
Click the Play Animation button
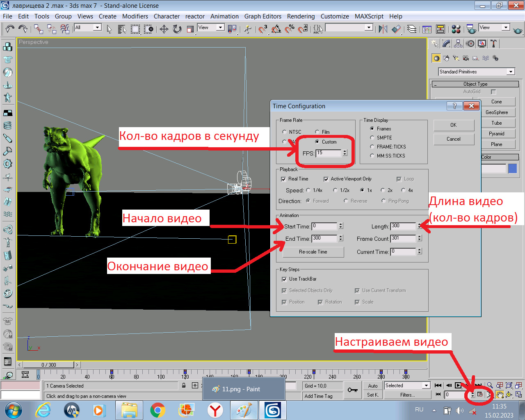tap(458, 386)
